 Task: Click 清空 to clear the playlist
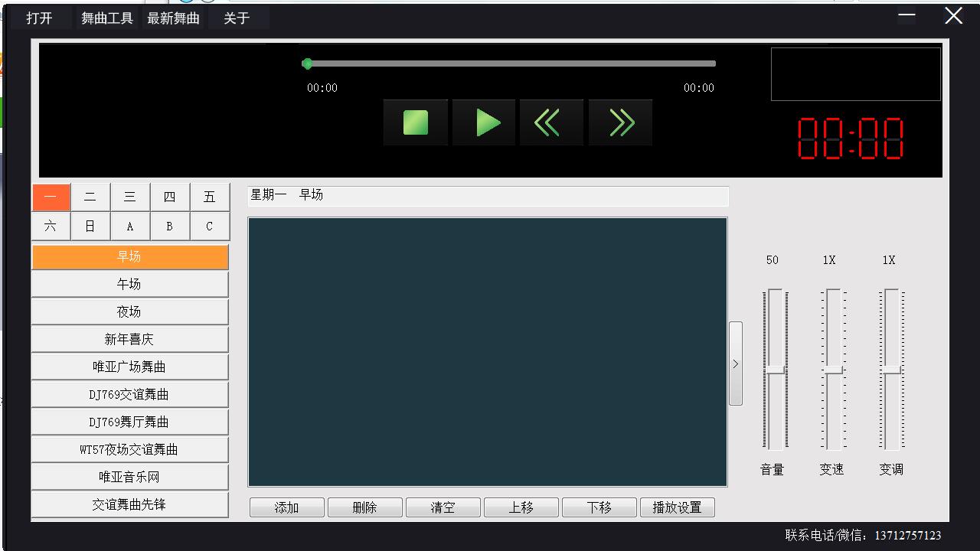click(x=443, y=507)
